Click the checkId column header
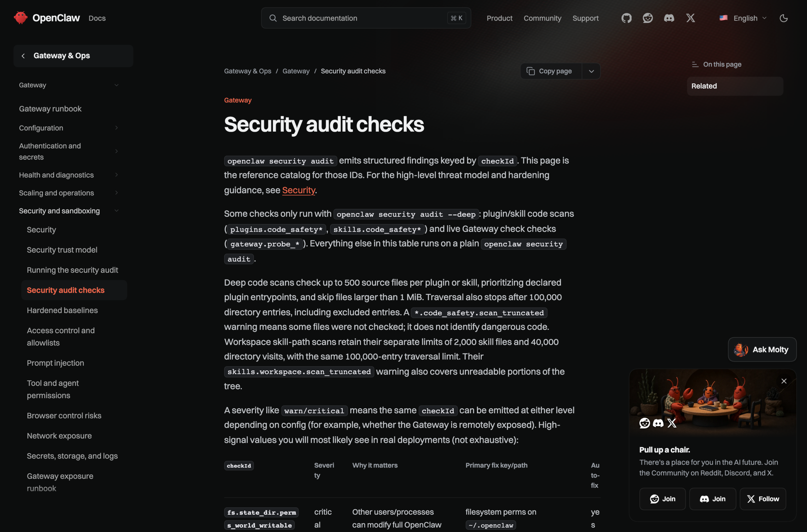Screen dimensions: 807x532 tap(239, 466)
